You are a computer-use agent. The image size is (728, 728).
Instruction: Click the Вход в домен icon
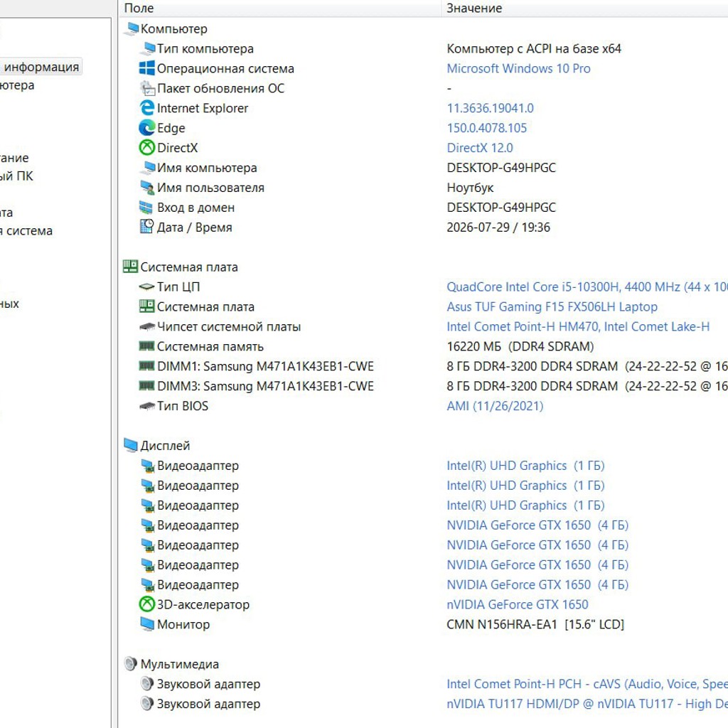click(146, 208)
